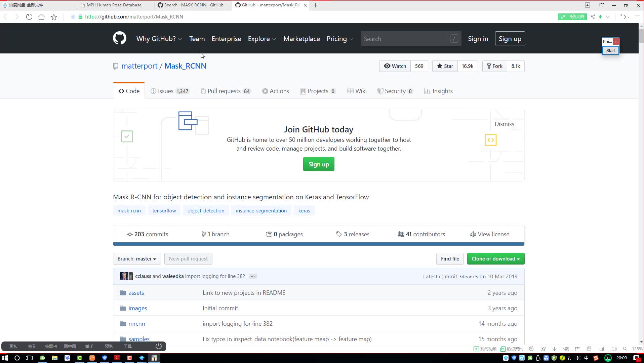Open the 下载 downloads icon in the status bar

pyautogui.click(x=562, y=349)
